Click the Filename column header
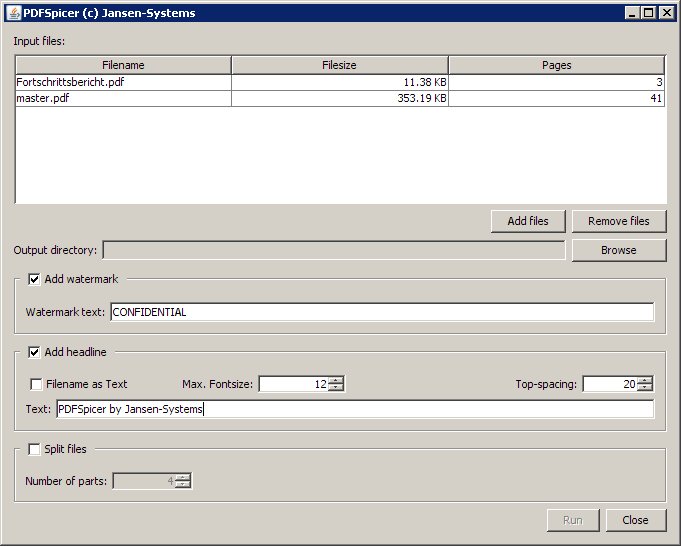Screen dimensions: 681x546 pos(123,65)
